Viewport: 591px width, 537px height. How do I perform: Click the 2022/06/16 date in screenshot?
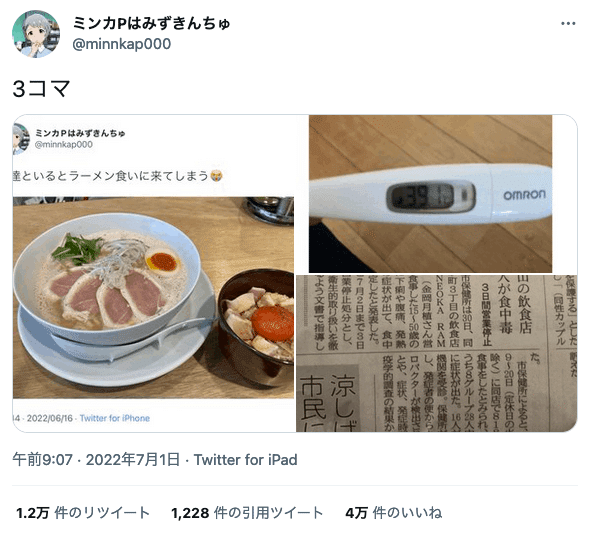point(49,418)
